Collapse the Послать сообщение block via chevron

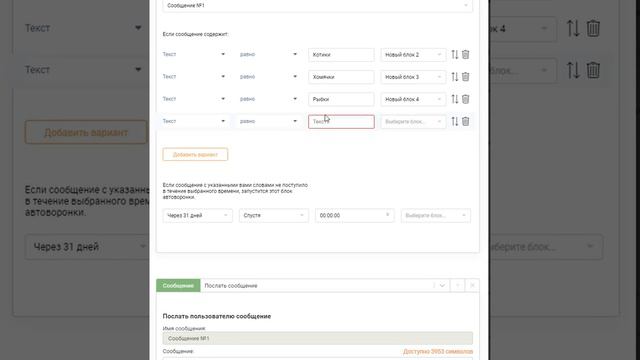click(442, 286)
